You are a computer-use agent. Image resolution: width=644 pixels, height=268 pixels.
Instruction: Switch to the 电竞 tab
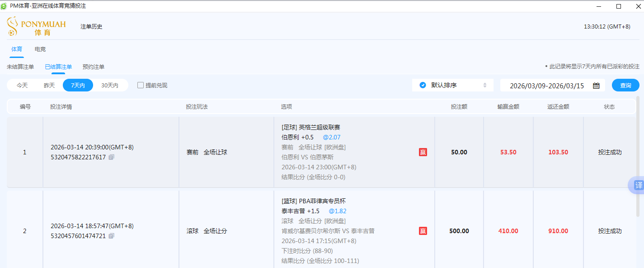point(40,49)
